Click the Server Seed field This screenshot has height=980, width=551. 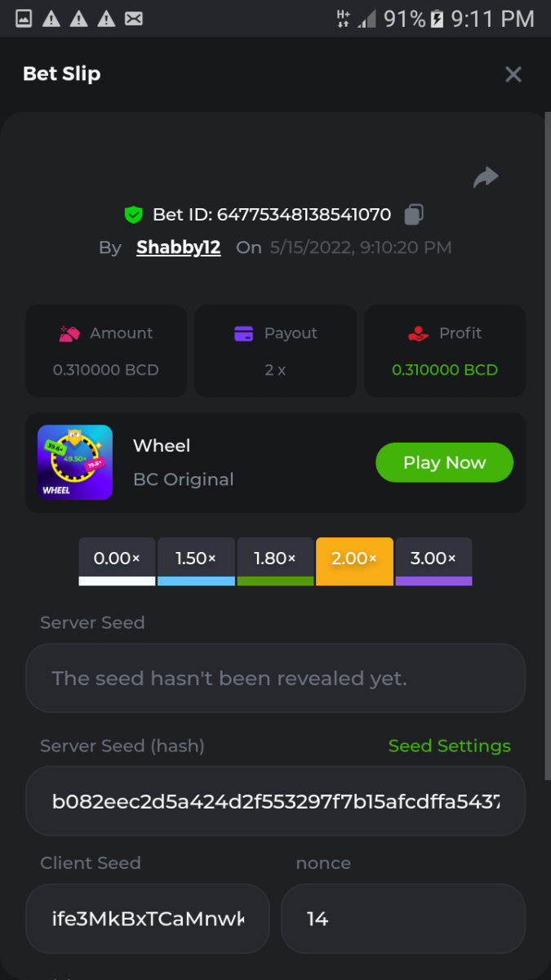(275, 678)
